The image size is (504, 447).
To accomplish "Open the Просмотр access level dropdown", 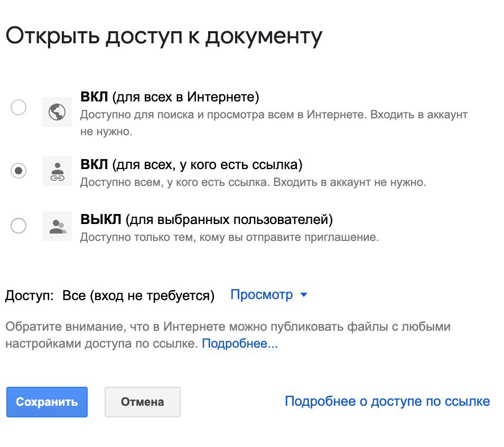I will coord(262,295).
